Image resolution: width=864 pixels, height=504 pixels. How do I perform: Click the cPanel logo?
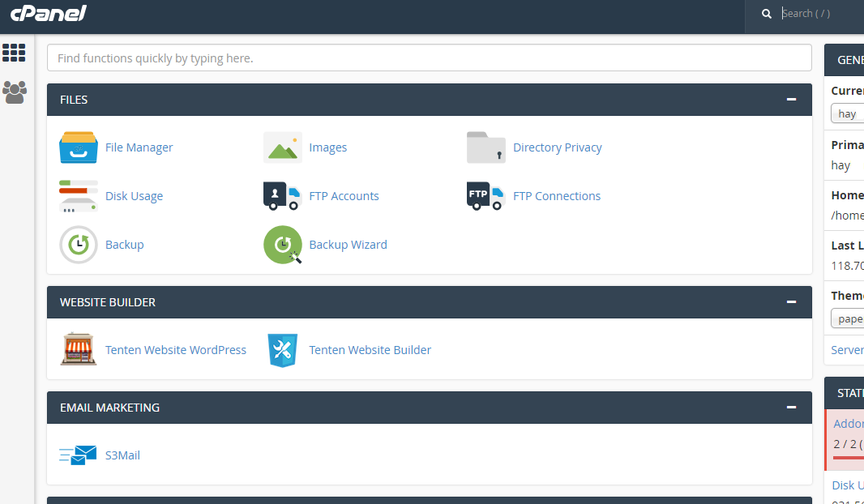click(x=49, y=13)
